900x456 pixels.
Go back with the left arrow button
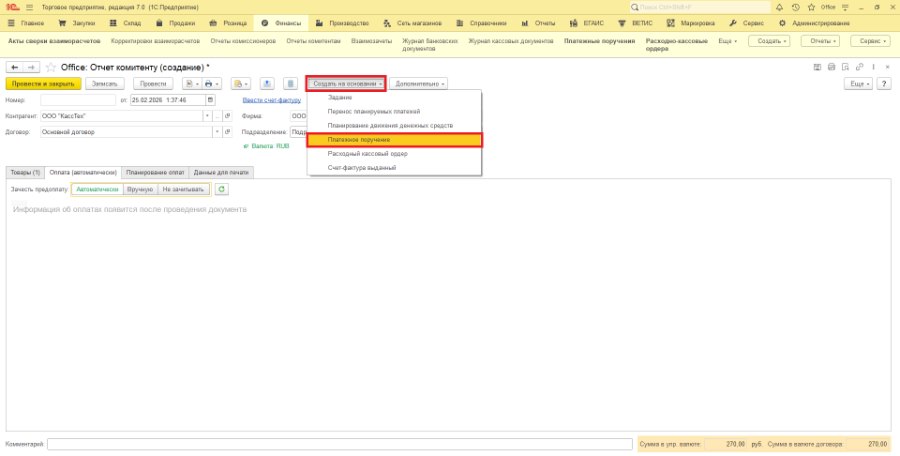coord(15,67)
